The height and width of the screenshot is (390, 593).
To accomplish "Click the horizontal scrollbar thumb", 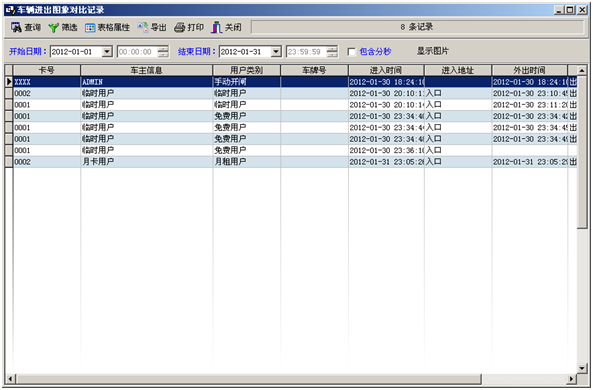I will point(248,378).
